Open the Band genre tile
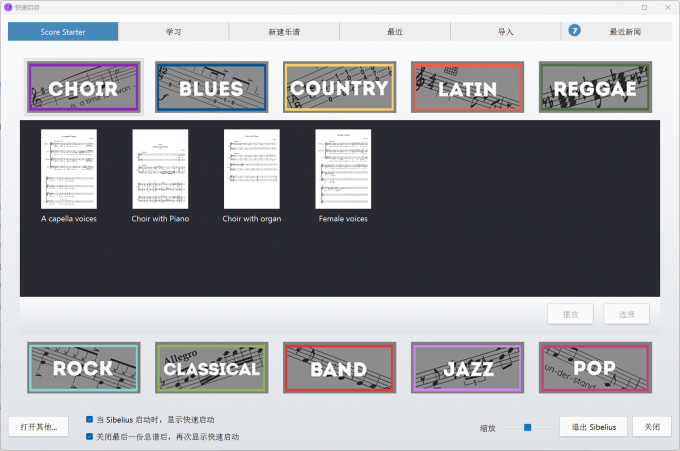The height and width of the screenshot is (451, 680). point(339,368)
